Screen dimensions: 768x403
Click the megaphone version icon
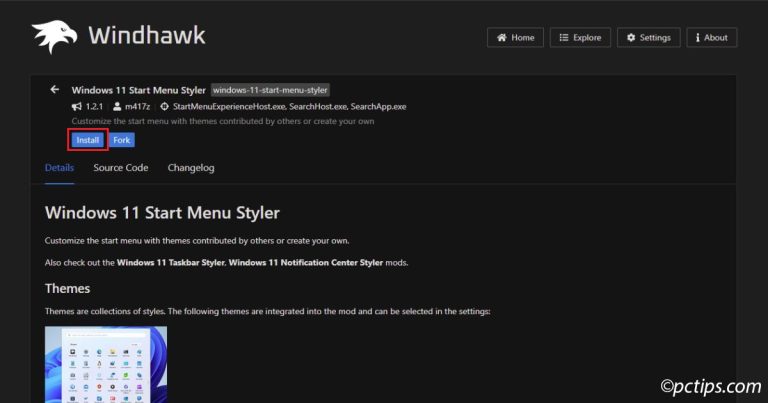pyautogui.click(x=76, y=106)
